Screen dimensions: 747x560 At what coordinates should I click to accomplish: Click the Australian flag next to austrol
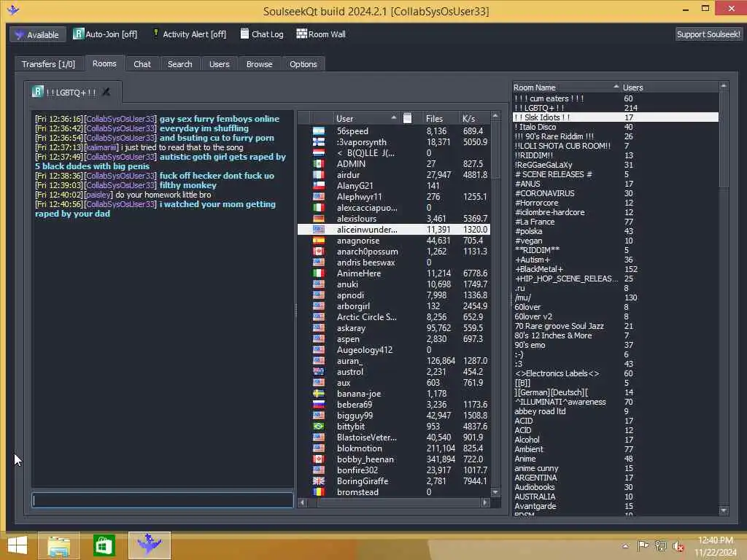[x=319, y=372]
